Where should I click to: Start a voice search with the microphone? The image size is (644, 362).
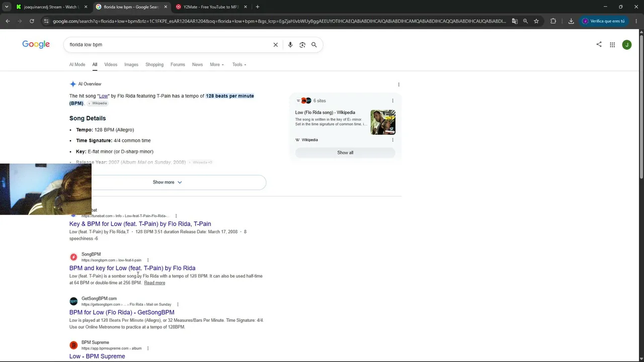tap(290, 45)
